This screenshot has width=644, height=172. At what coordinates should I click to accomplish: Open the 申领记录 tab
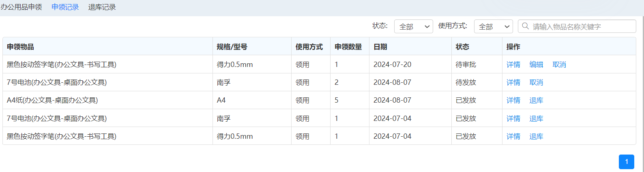point(65,7)
